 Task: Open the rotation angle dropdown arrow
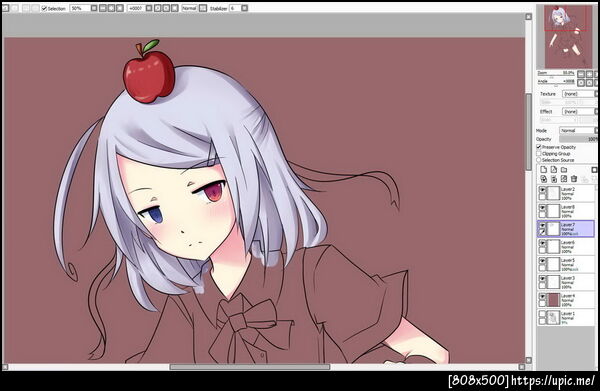[149, 8]
